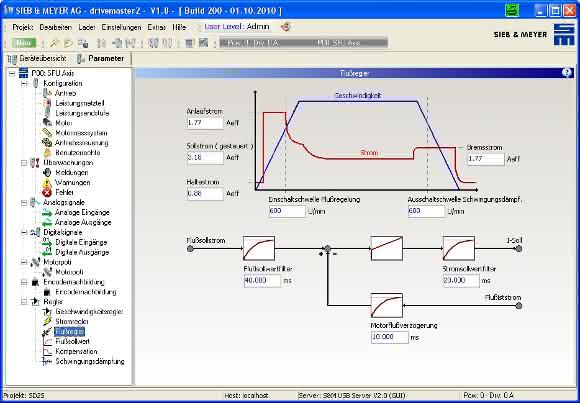Click the Flußsollwert curve icon
Viewport: 580px width, 403px height.
click(47, 341)
